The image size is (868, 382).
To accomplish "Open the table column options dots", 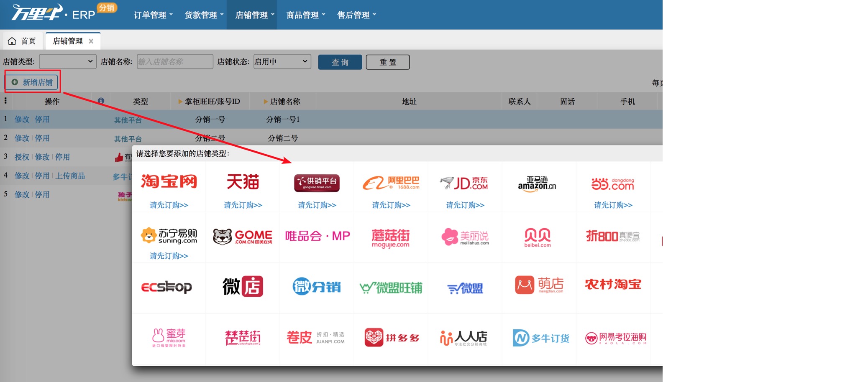I will [x=5, y=101].
